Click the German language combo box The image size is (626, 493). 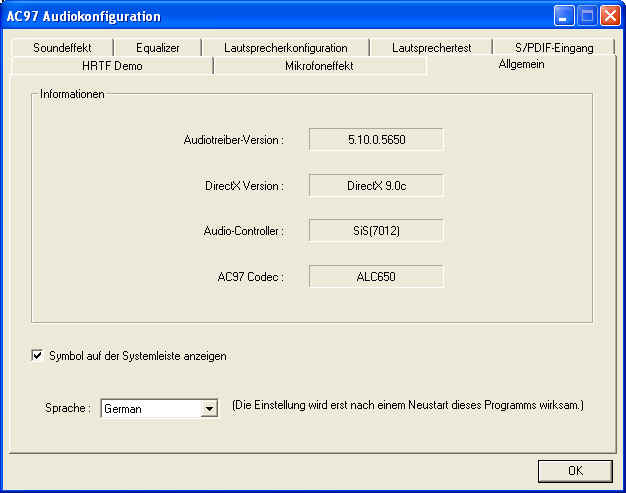point(159,408)
